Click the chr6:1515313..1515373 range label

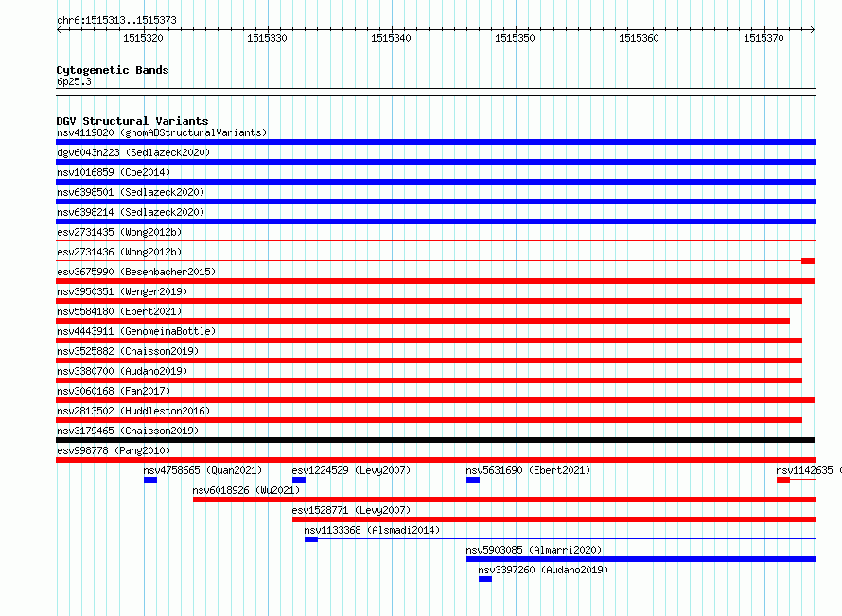point(116,20)
